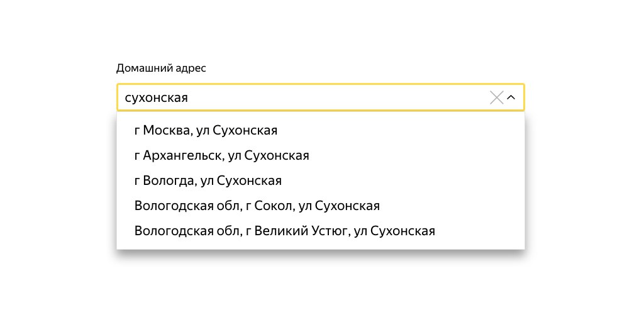
Task: Click the word 'сухонская' typed in the field
Action: coord(157,98)
